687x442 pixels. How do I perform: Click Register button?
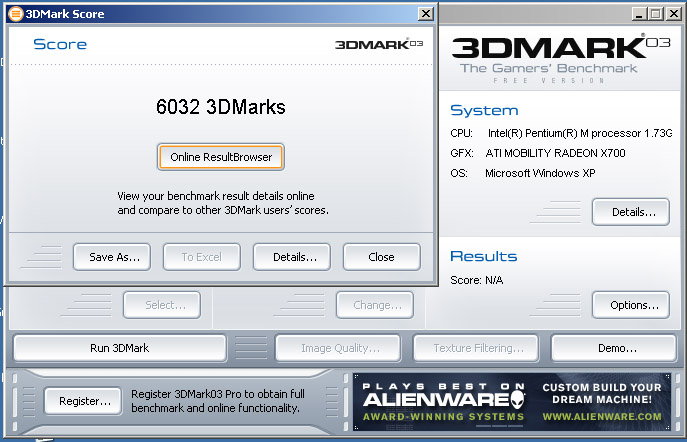tap(83, 401)
